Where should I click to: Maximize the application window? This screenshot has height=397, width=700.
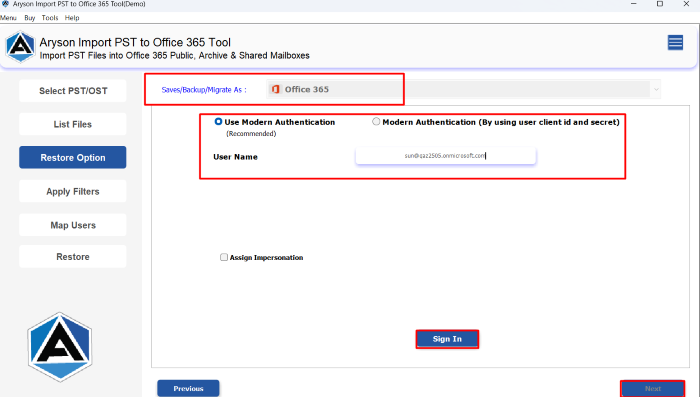click(660, 4)
